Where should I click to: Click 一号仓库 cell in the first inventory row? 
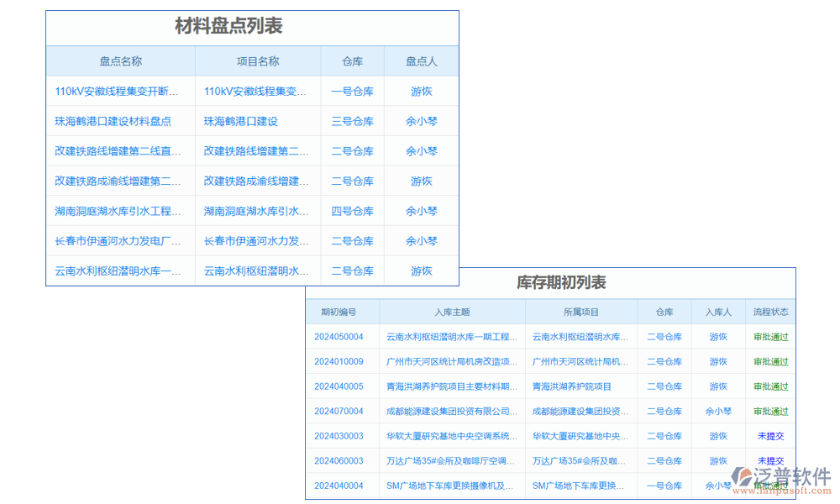pos(352,91)
